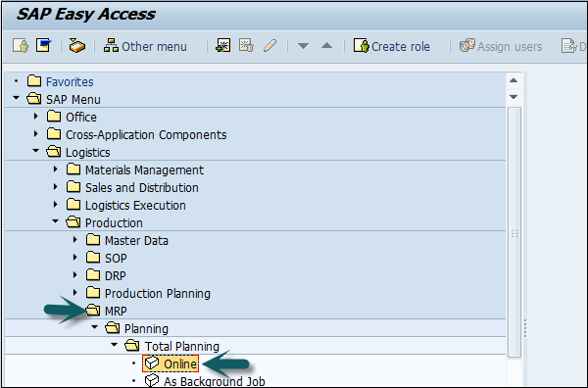Select the Sales and Distribution label
The height and width of the screenshot is (388, 588).
point(142,188)
